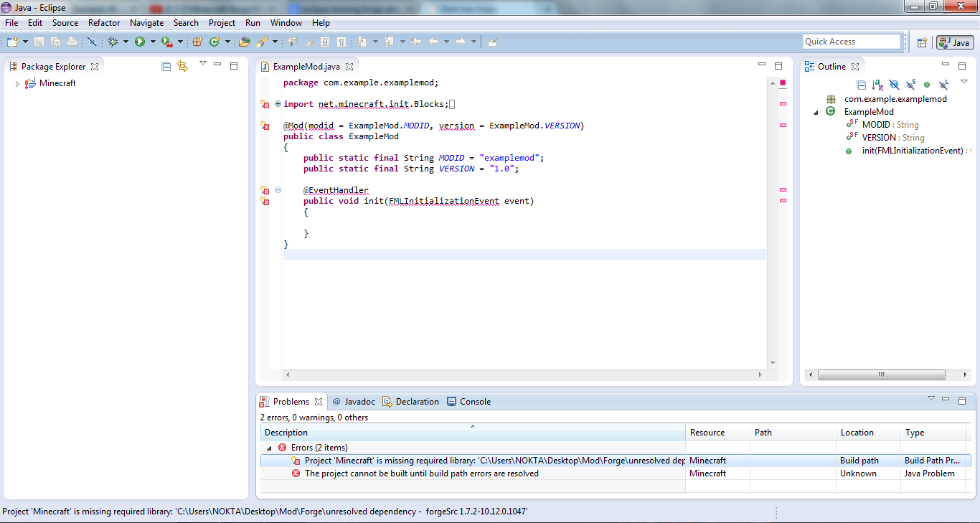Screen dimensions: 980x523
Task: Toggle Hide Local Types in Outline
Action: point(943,85)
